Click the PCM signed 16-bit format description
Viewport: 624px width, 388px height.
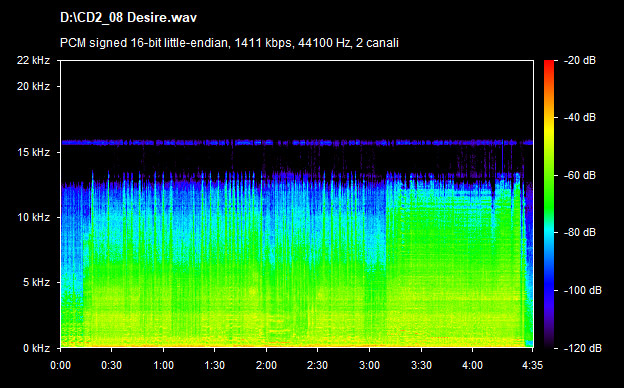229,43
